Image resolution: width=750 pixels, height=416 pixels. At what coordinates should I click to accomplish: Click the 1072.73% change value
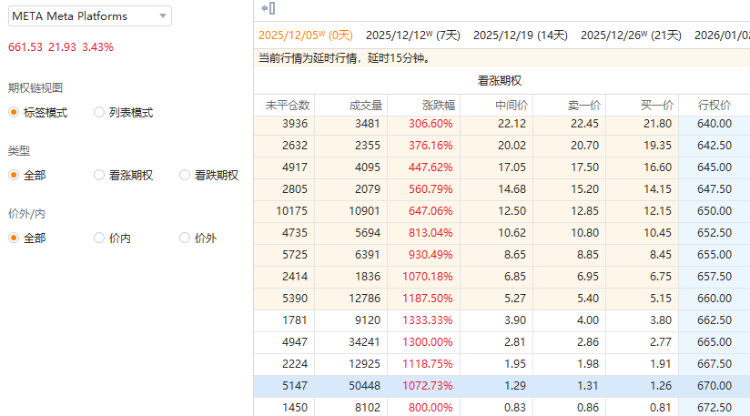[x=428, y=386]
